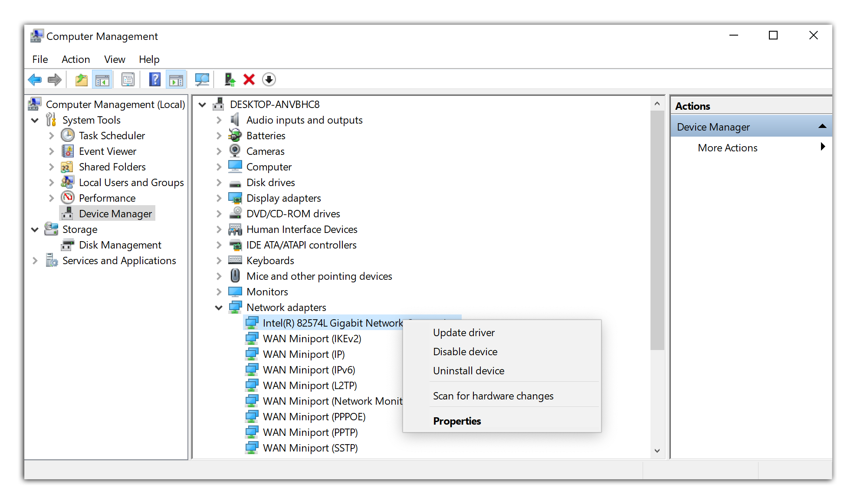This screenshot has height=504, width=857.
Task: Collapse the Device Manager actions section arrow
Action: coord(822,126)
